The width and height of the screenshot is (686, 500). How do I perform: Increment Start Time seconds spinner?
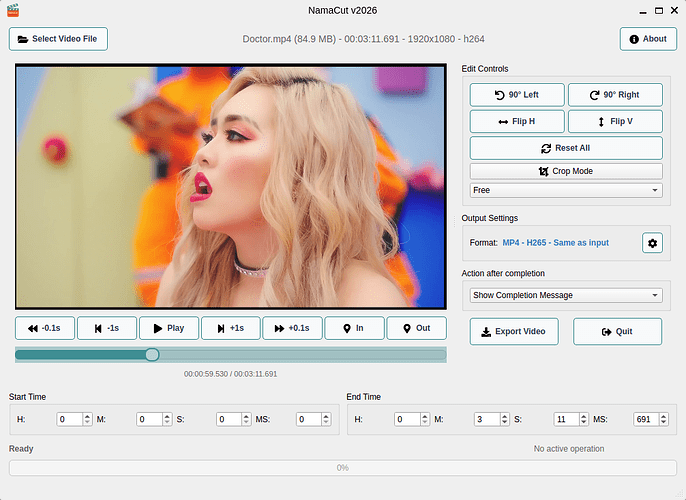pyautogui.click(x=247, y=416)
